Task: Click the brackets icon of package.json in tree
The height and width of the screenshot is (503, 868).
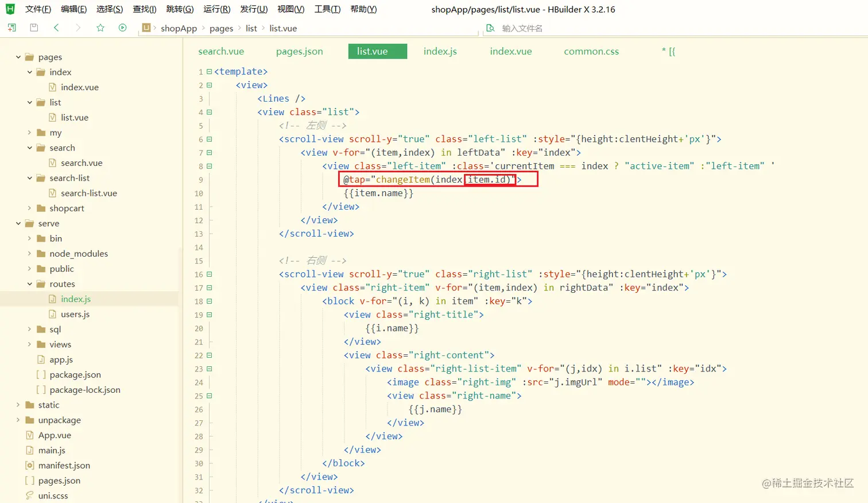Action: pos(41,375)
